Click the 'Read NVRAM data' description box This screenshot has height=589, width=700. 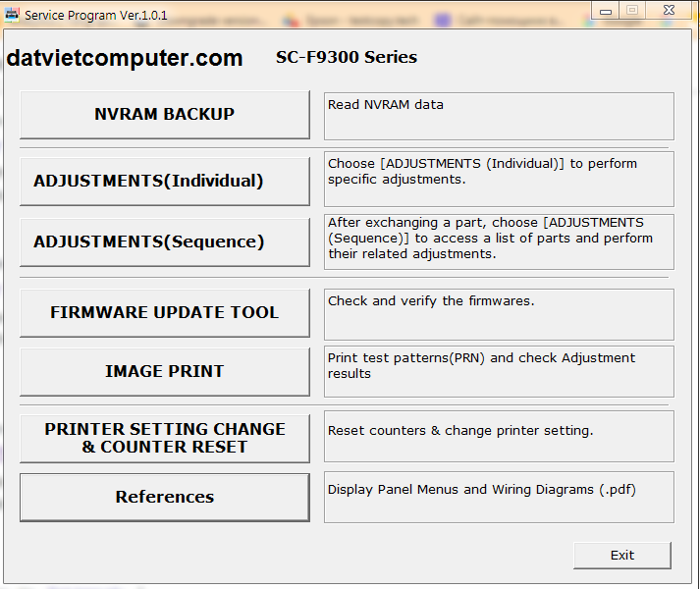coord(498,116)
